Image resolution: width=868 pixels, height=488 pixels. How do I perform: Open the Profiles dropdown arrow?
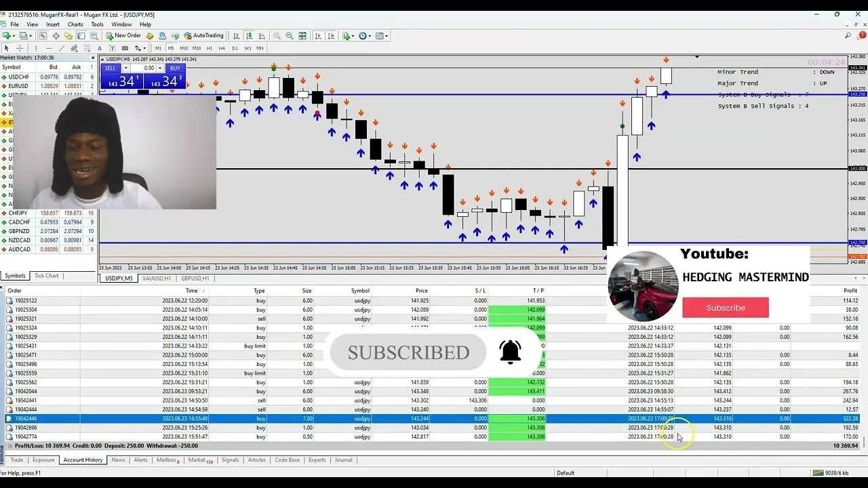[31, 36]
